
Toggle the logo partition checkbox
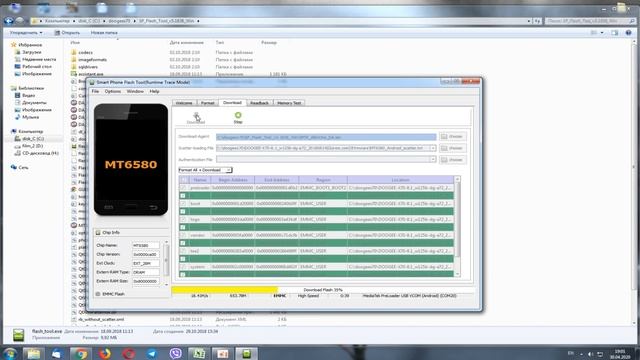(x=183, y=219)
